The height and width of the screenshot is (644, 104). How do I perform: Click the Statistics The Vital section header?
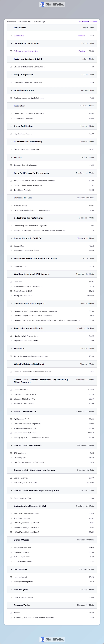coord(52,198)
